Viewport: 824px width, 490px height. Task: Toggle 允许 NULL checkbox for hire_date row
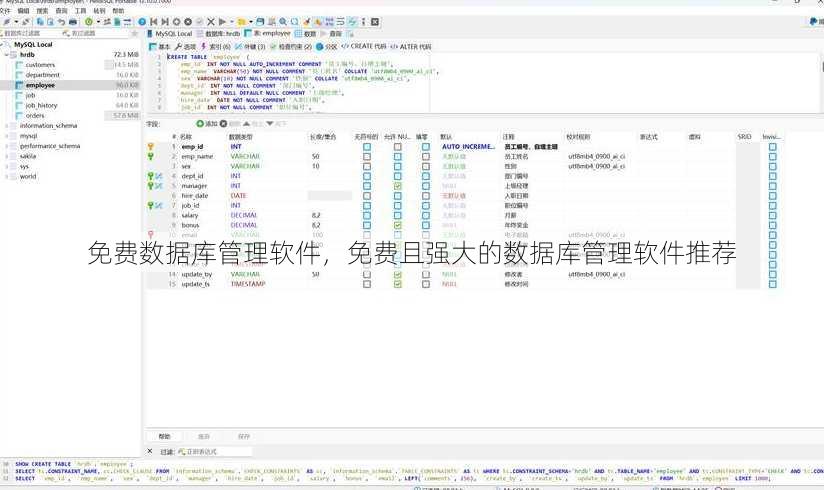(398, 196)
